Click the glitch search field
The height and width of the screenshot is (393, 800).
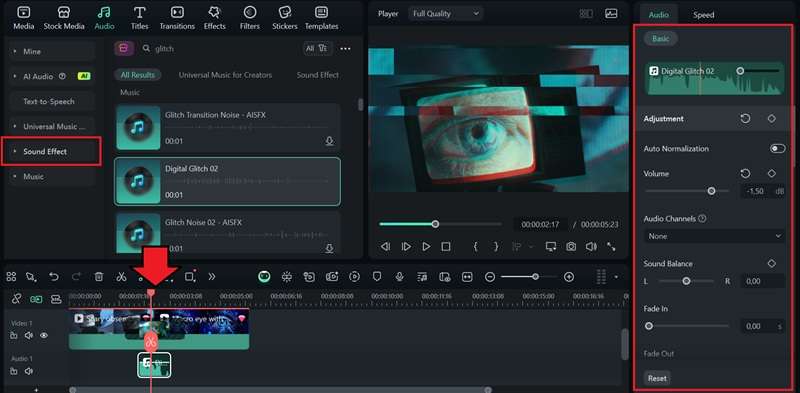click(219, 48)
